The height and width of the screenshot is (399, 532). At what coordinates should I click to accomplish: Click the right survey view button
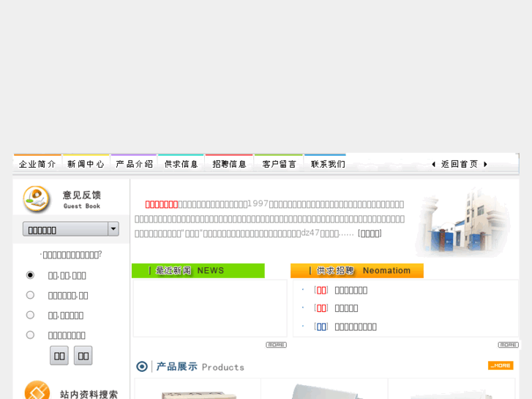pos(83,356)
